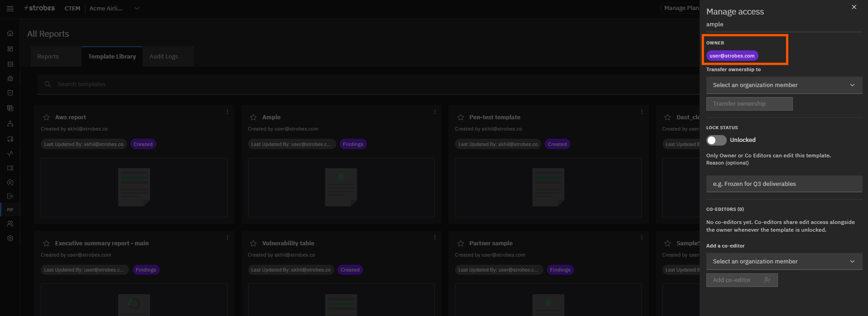868x316 pixels.
Task: Switch to the Template Library tab
Action: pos(112,57)
